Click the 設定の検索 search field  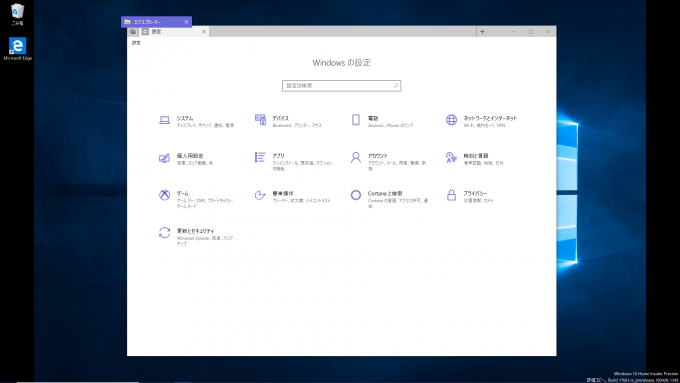pyautogui.click(x=341, y=86)
